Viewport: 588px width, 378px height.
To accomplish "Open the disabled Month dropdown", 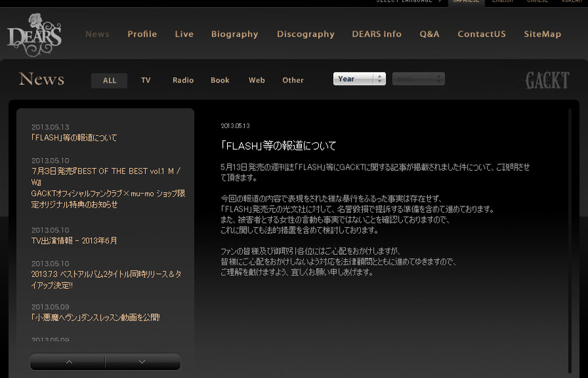I will tap(419, 79).
